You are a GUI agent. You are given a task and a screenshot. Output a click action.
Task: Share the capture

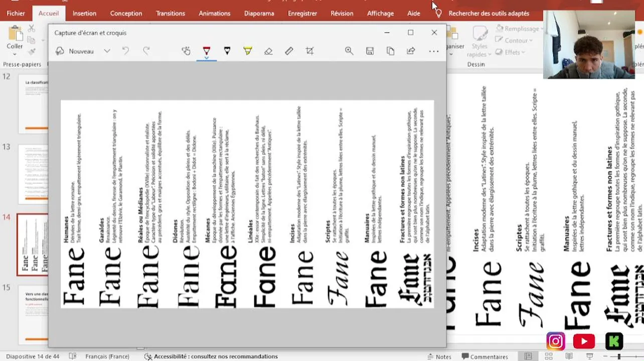click(x=411, y=51)
